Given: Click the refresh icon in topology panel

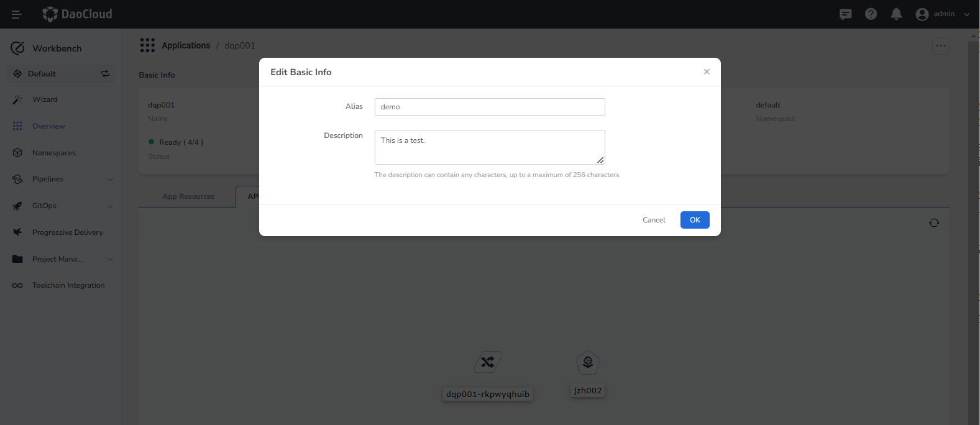Looking at the screenshot, I should pos(933,223).
